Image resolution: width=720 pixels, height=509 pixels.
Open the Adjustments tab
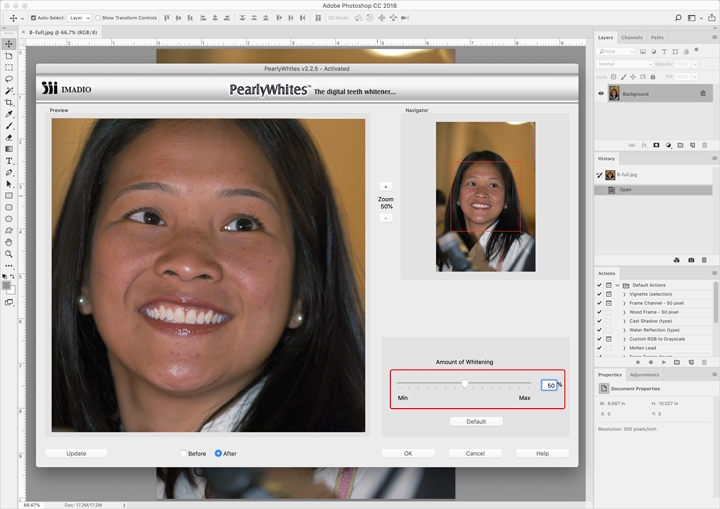[x=644, y=375]
